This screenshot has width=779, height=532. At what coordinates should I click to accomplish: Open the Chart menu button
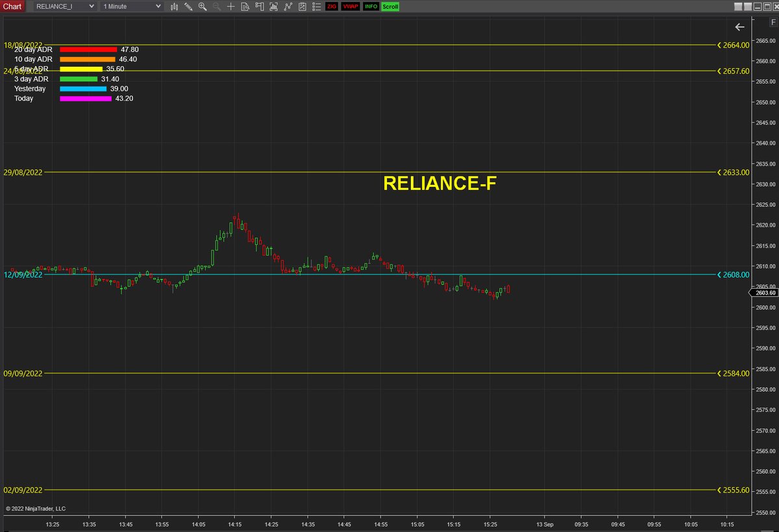pyautogui.click(x=12, y=6)
